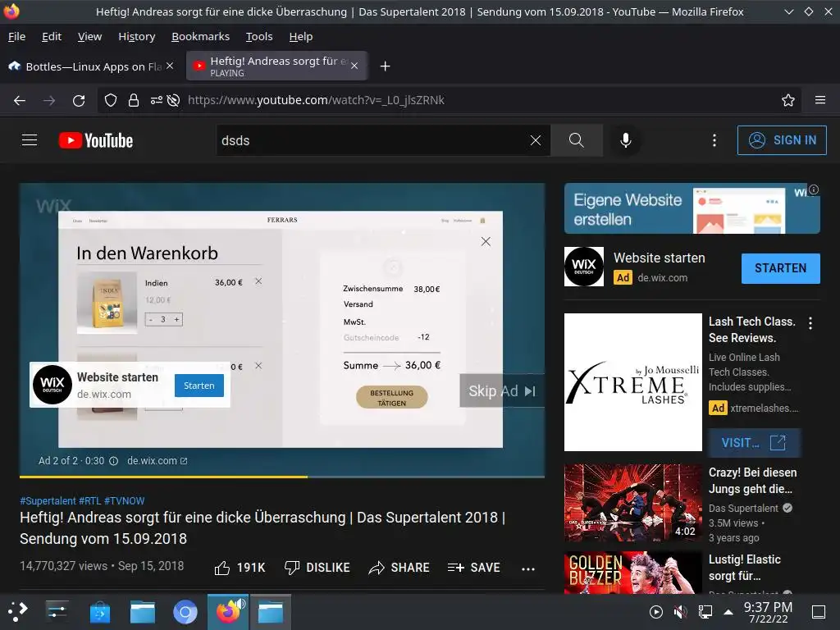Open a new tab with plus button
840x630 pixels.
point(385,66)
